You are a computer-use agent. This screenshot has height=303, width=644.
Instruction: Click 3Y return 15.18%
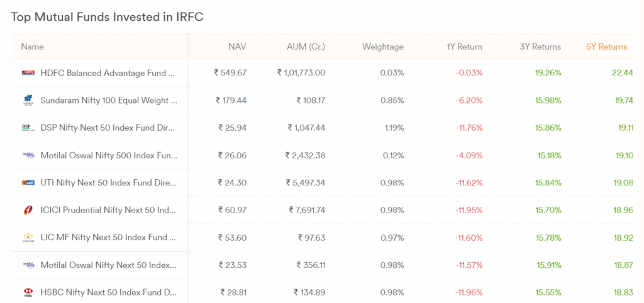tap(548, 156)
